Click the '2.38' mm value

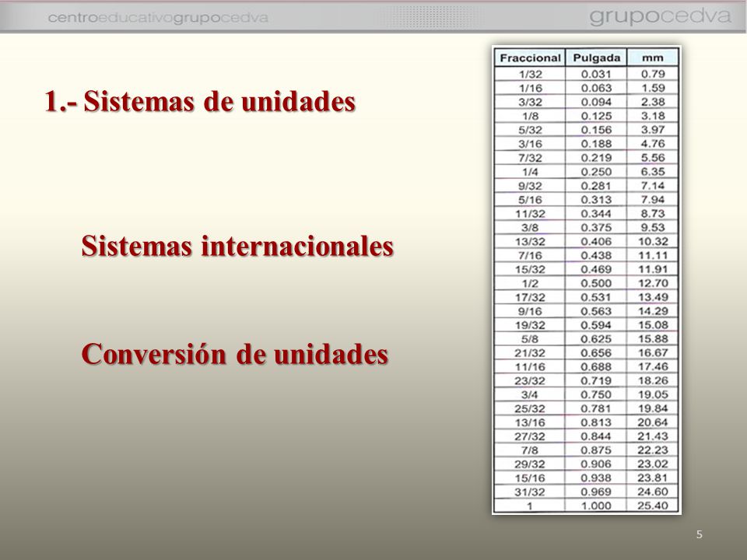(653, 102)
